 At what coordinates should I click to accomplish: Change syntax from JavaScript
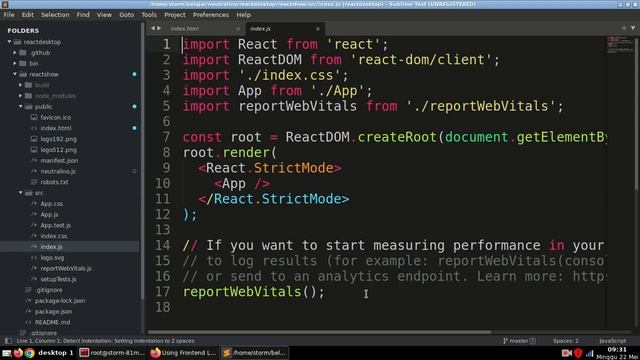[612, 340]
